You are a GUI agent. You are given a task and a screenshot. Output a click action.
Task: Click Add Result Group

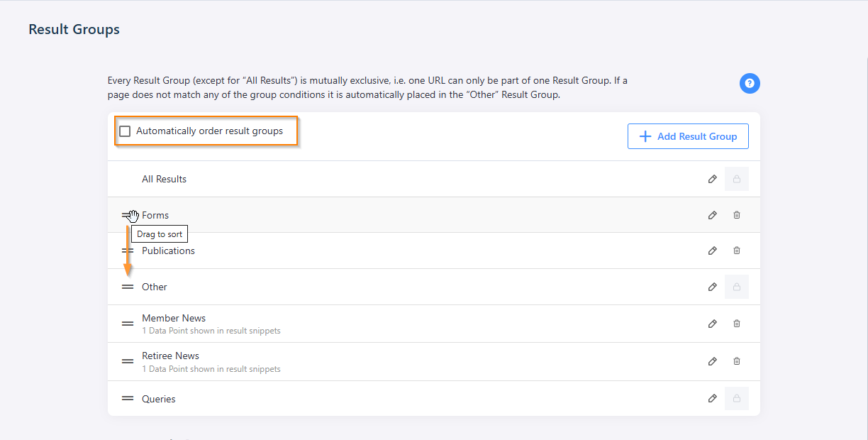pyautogui.click(x=687, y=136)
